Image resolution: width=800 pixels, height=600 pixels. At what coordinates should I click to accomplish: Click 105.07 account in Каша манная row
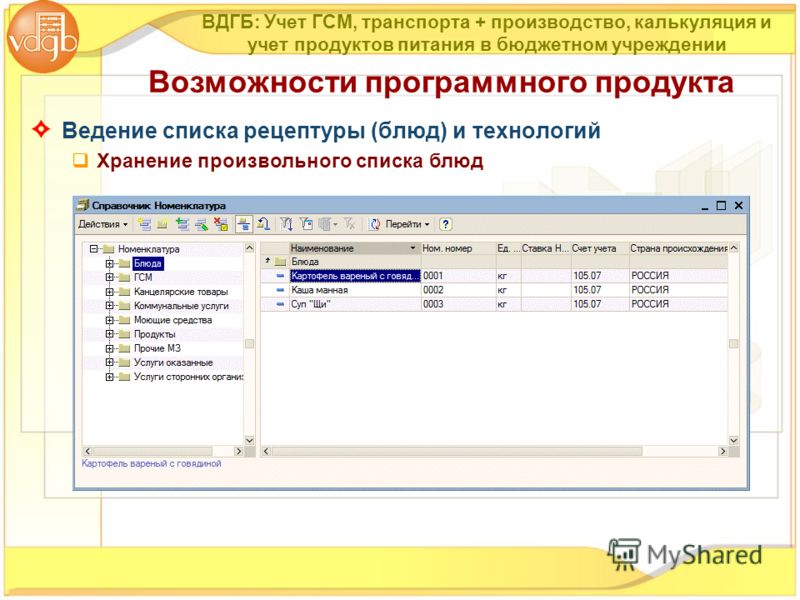(x=599, y=290)
